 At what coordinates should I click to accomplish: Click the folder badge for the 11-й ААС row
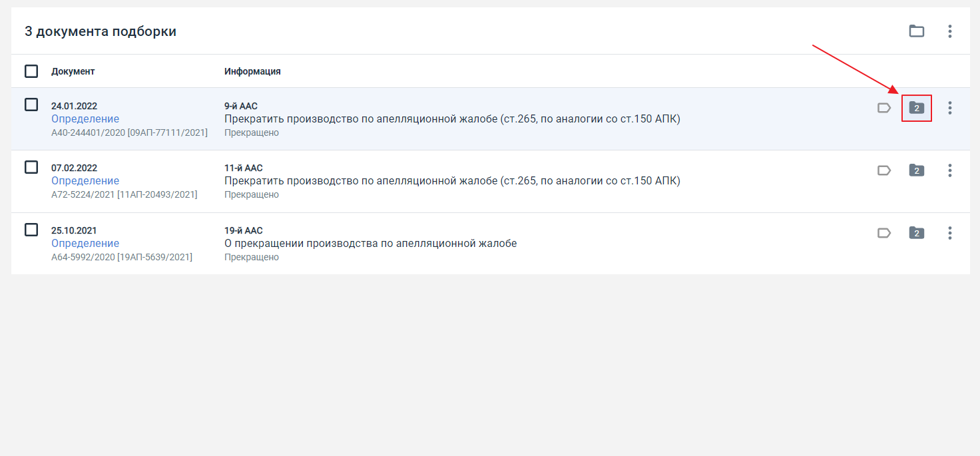(917, 170)
